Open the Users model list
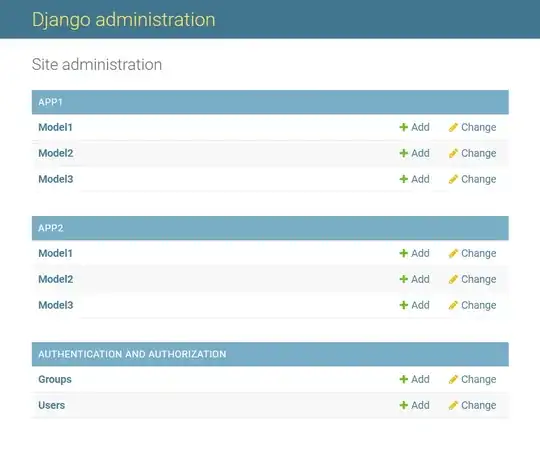The image size is (540, 466). pos(52,405)
